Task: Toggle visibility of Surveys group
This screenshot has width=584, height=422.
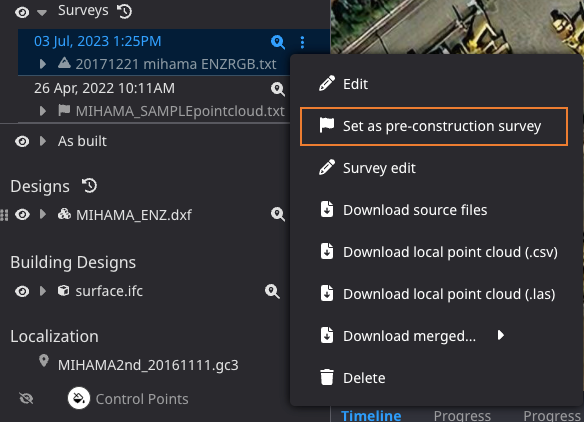Action: (x=22, y=12)
